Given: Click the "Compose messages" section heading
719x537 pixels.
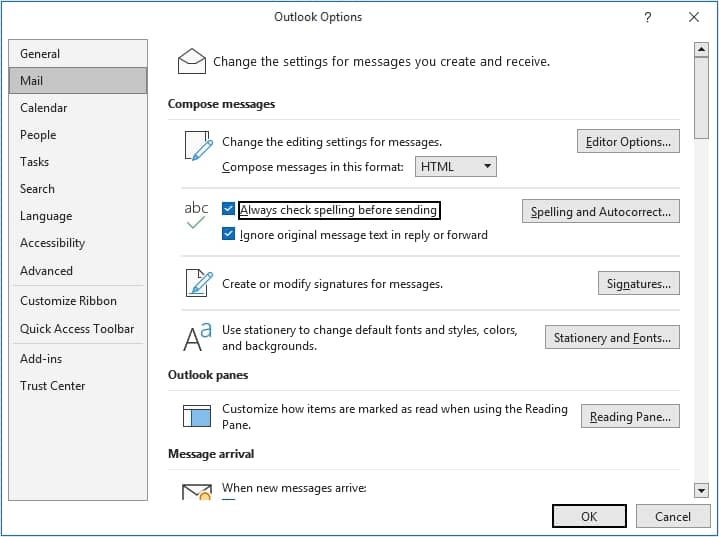Looking at the screenshot, I should (x=221, y=104).
